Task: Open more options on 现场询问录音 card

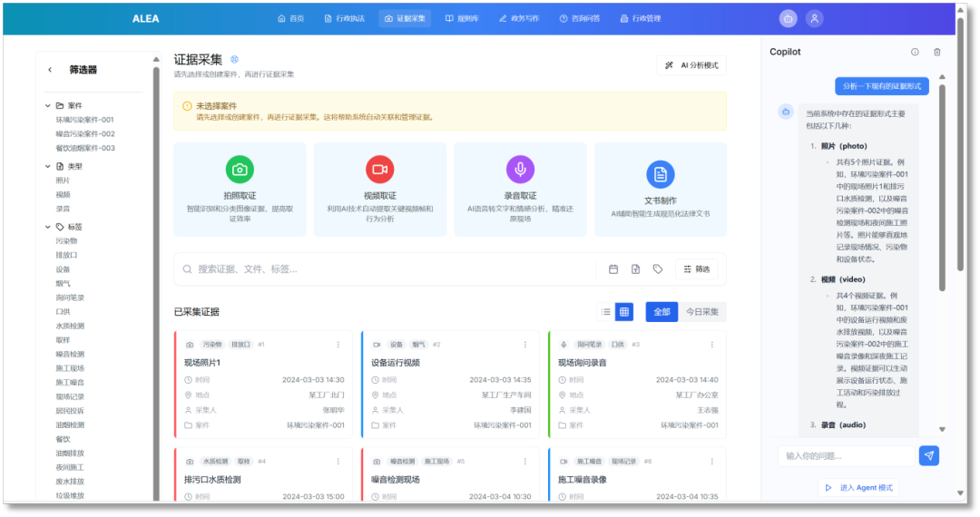Action: pos(712,345)
